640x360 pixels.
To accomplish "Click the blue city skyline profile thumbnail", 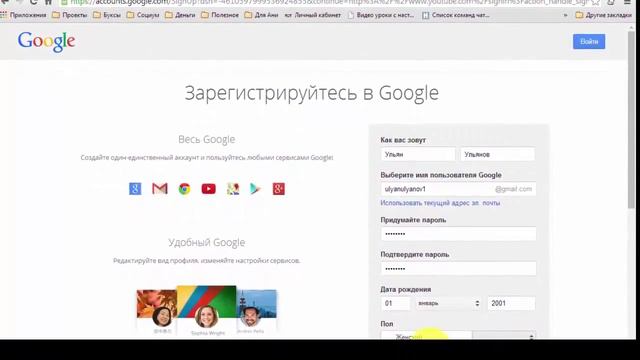I will 256,311.
